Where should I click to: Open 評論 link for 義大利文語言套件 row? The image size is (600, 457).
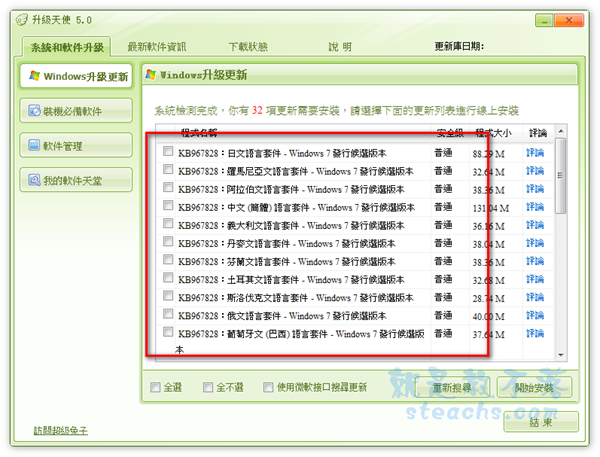point(535,225)
